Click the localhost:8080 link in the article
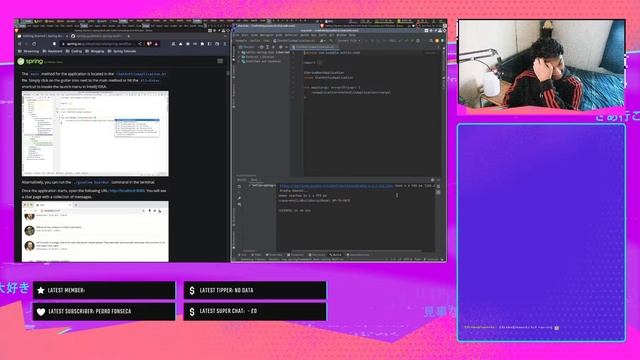The width and height of the screenshot is (640, 360). [x=127, y=191]
